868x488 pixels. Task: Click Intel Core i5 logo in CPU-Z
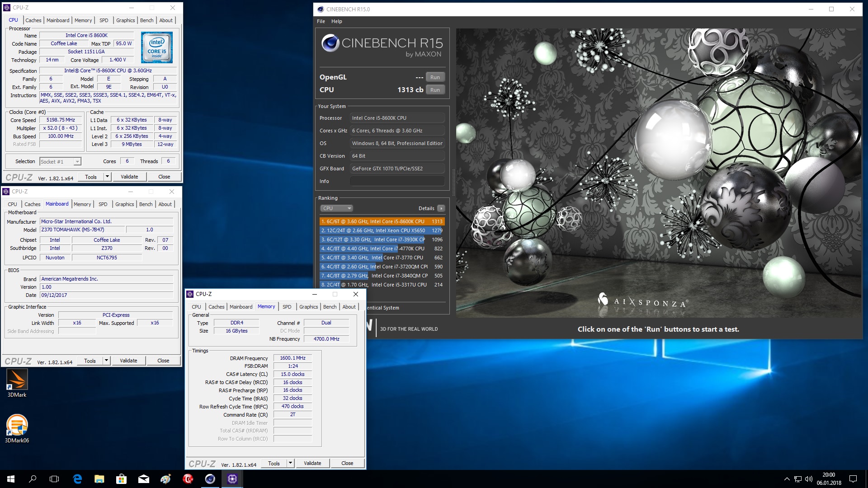pos(156,47)
